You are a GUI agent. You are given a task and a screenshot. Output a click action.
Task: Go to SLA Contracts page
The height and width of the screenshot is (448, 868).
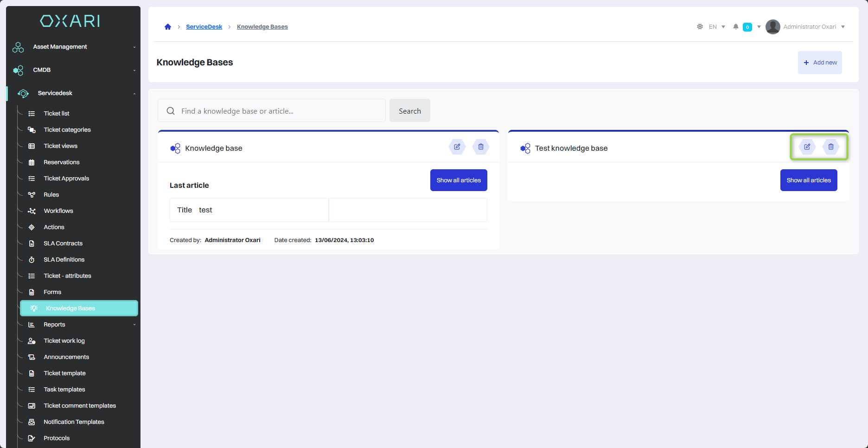(x=63, y=243)
